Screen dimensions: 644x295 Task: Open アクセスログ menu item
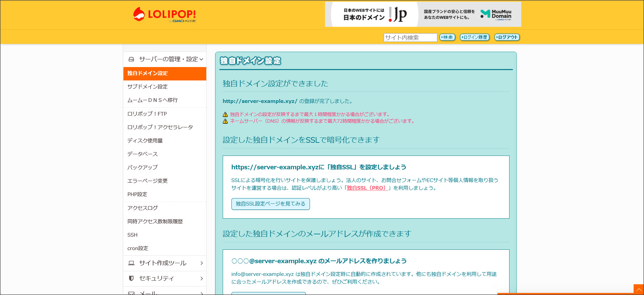(165, 208)
